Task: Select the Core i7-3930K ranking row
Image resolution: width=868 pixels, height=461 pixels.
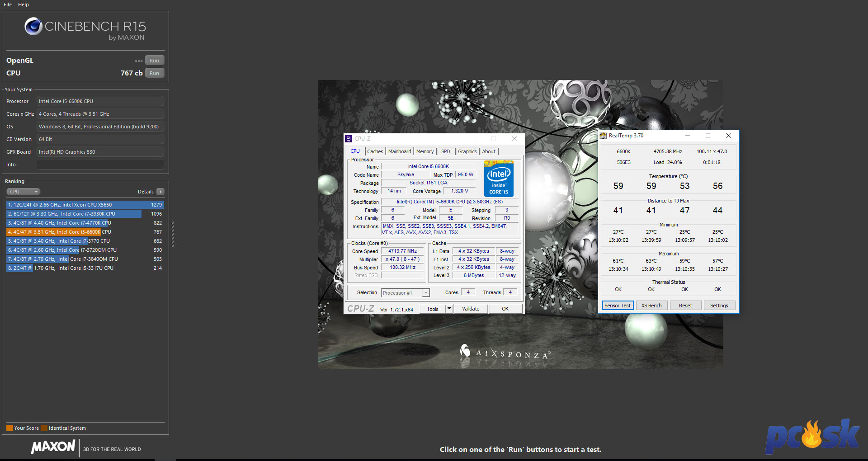Action: pyautogui.click(x=85, y=214)
